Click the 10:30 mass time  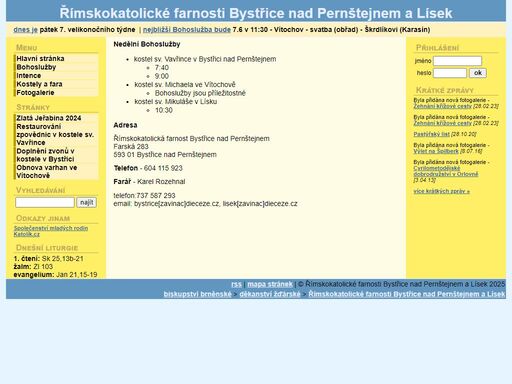[164, 110]
